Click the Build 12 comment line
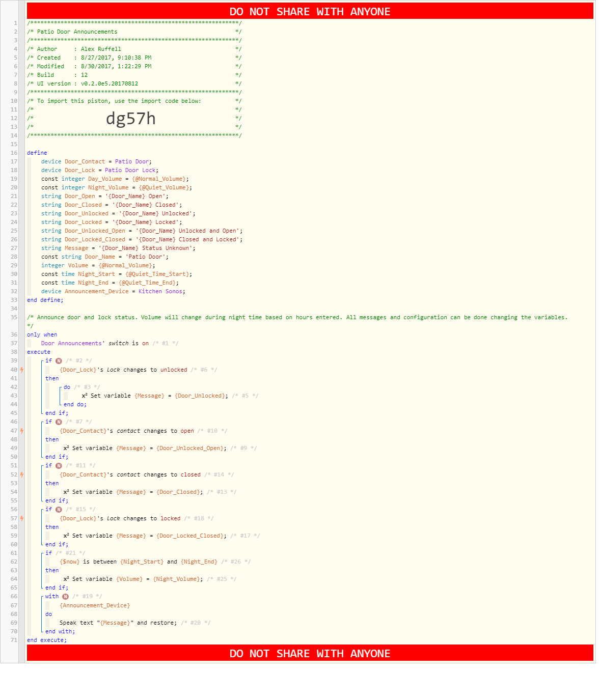This screenshot has width=600, height=700. (x=134, y=75)
